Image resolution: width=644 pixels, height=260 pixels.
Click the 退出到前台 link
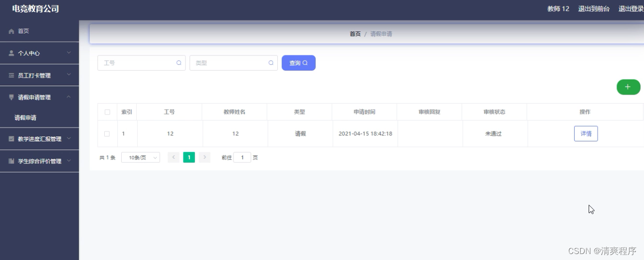tap(594, 9)
